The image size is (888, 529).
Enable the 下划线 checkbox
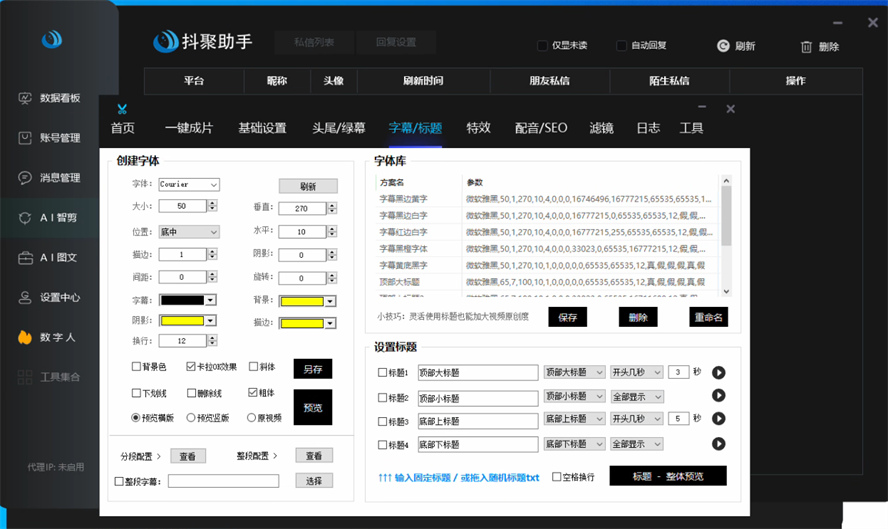pos(136,393)
